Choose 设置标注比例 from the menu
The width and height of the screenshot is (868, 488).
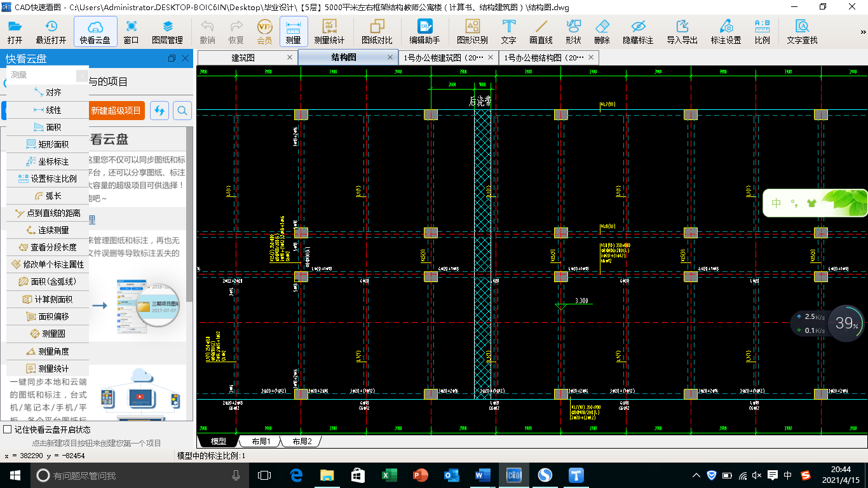coord(48,179)
